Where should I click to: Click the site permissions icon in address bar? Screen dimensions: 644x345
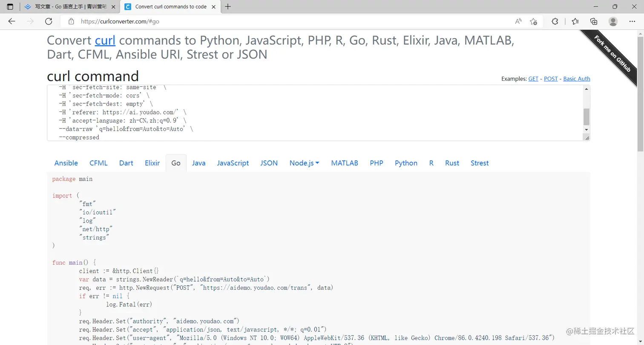coord(71,20)
